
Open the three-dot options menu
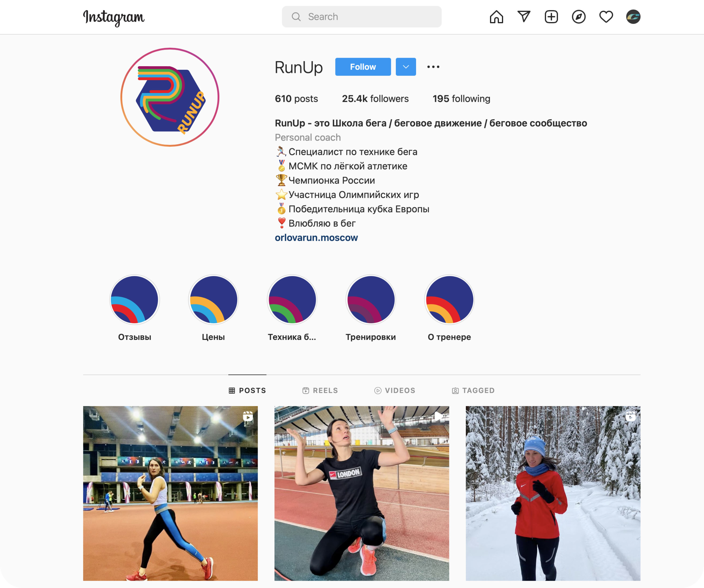[433, 67]
